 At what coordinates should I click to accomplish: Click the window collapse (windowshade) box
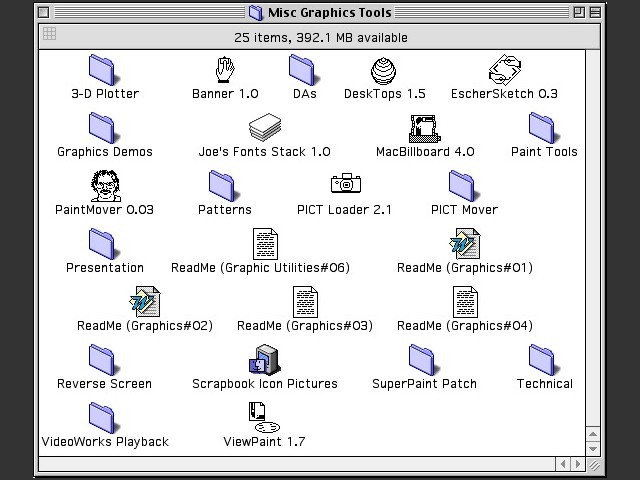pyautogui.click(x=595, y=13)
